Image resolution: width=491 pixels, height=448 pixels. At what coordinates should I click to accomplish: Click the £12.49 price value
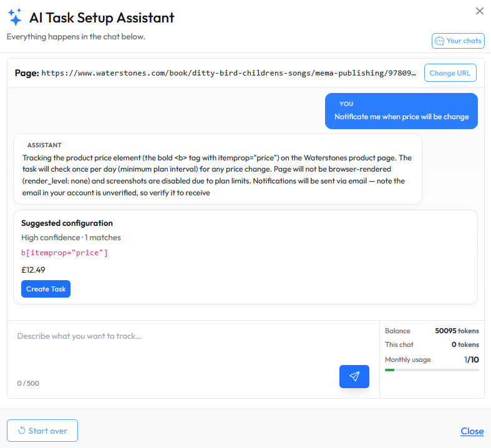(x=33, y=270)
